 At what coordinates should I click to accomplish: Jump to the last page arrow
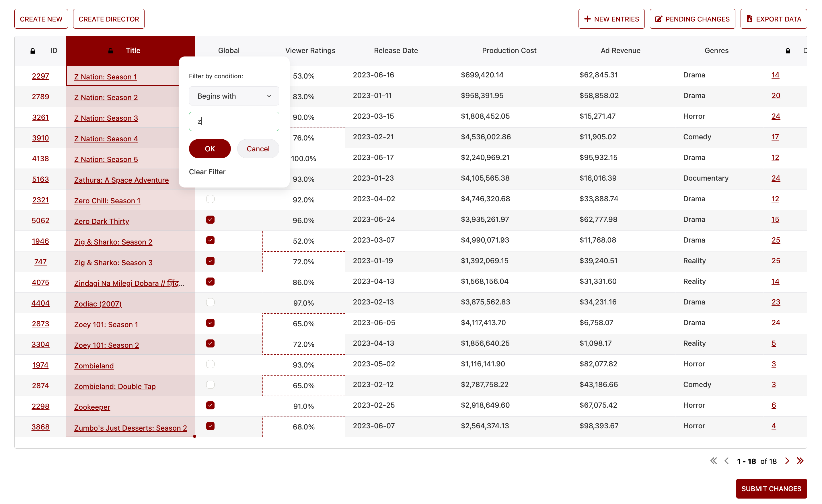(x=800, y=461)
